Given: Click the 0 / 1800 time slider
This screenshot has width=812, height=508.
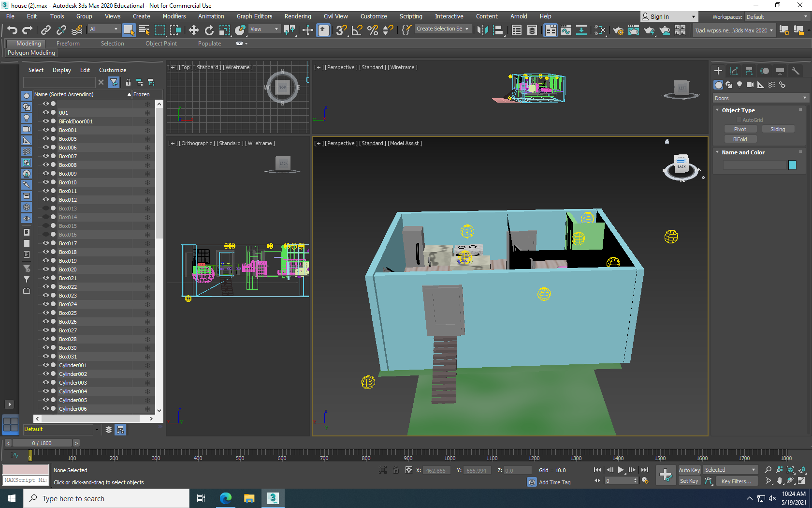Looking at the screenshot, I should pos(42,443).
